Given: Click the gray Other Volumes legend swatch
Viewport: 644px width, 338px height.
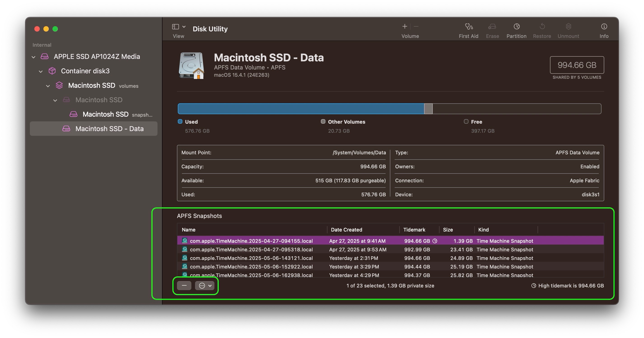Looking at the screenshot, I should (323, 122).
